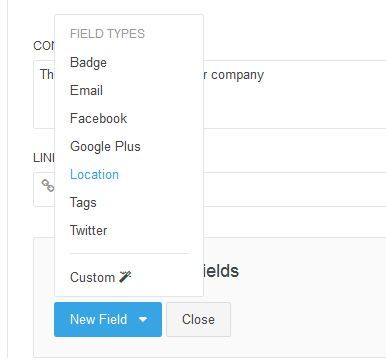
Task: Select Twitter from the list
Action: (88, 230)
